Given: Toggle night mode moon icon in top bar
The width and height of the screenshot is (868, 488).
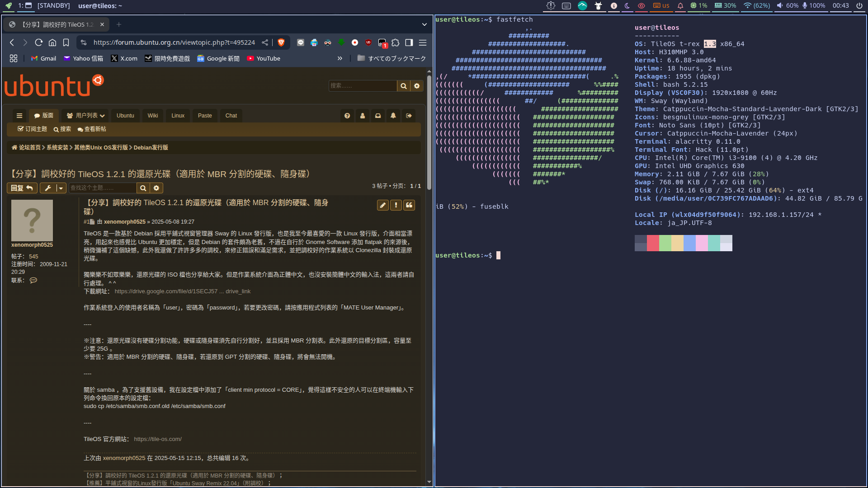Looking at the screenshot, I should pyautogui.click(x=627, y=6).
